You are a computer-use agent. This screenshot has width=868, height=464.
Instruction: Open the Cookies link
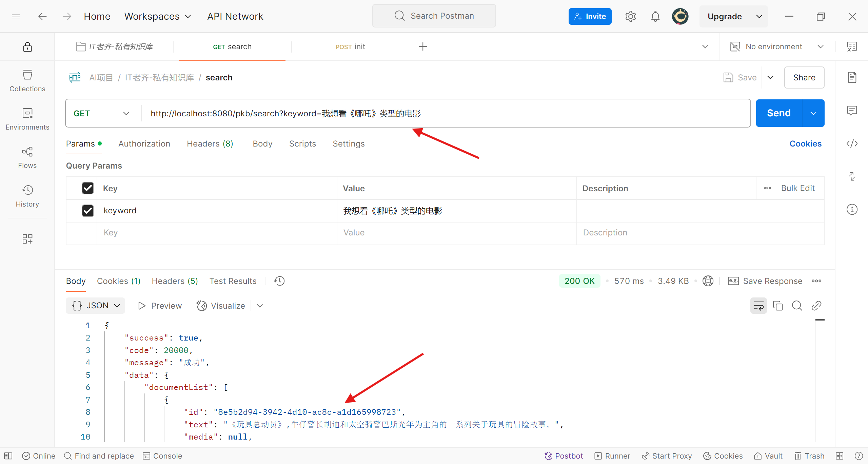[805, 144]
